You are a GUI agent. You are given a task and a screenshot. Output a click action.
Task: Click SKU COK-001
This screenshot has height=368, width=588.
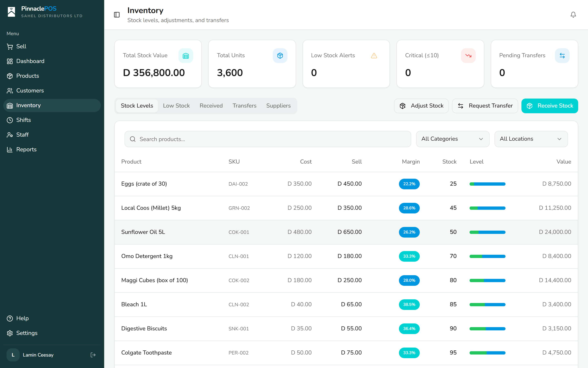[239, 232]
